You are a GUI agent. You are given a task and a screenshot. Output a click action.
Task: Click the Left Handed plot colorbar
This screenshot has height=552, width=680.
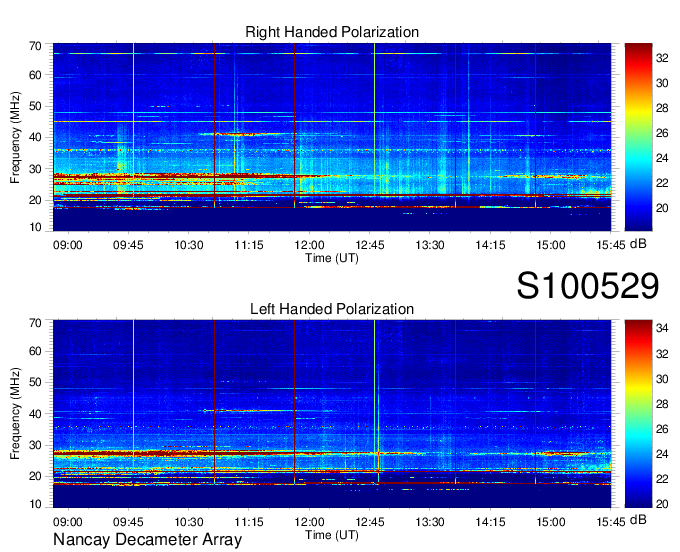click(638, 414)
